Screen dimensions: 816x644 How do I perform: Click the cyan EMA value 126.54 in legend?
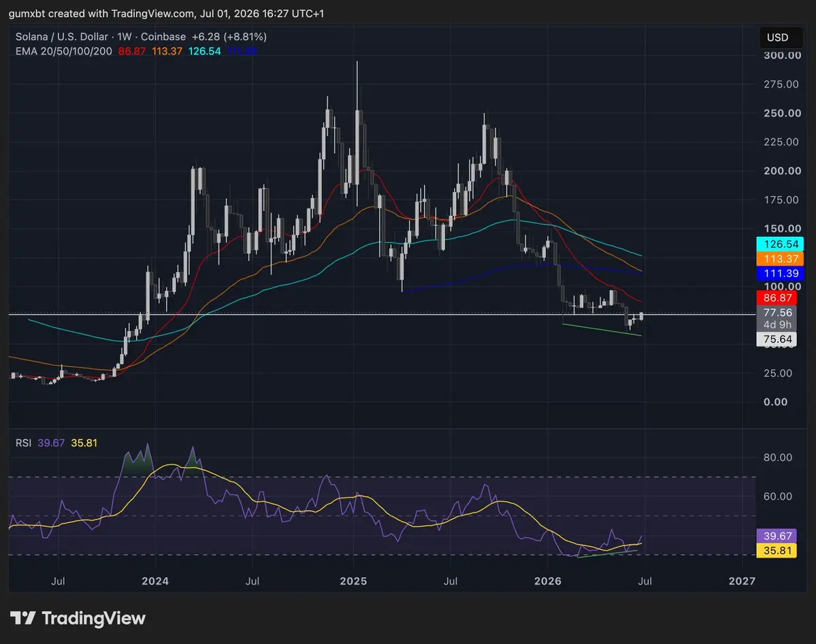tap(205, 51)
